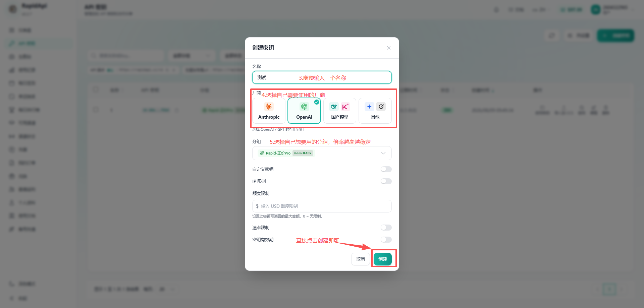
Task: Click the 分组 field label
Action: coord(257,142)
